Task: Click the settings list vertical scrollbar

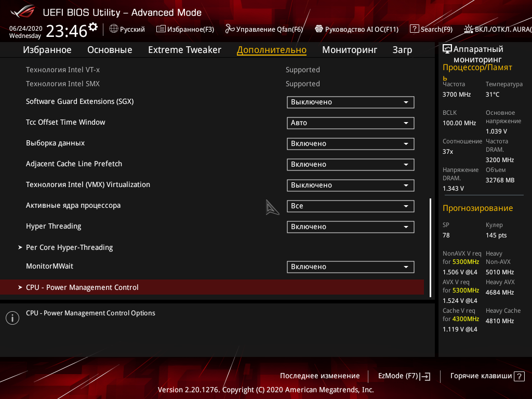Action: tap(430, 248)
